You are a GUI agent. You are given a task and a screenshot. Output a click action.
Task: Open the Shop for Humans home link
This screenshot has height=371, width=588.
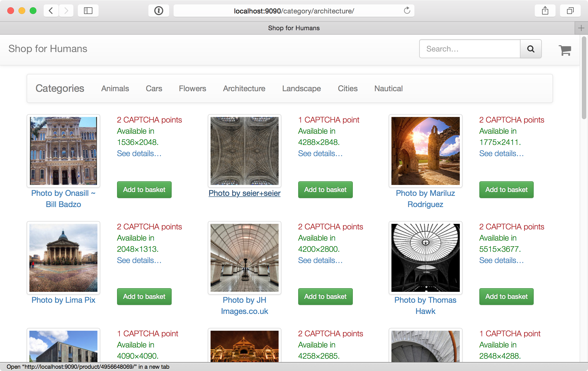[x=48, y=49]
